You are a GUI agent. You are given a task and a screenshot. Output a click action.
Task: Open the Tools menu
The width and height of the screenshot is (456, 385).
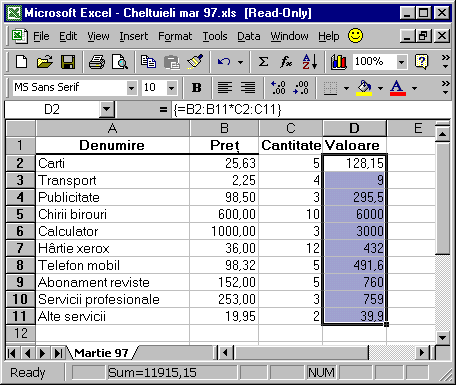tap(215, 36)
